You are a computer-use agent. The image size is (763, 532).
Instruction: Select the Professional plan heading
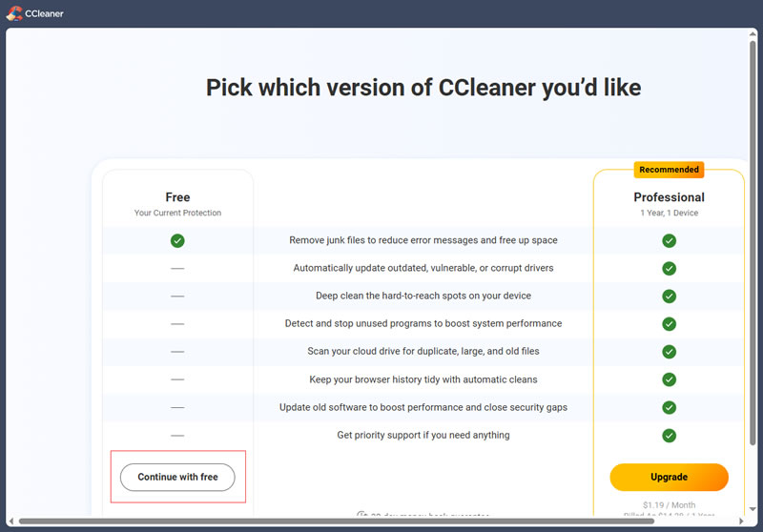tap(669, 197)
